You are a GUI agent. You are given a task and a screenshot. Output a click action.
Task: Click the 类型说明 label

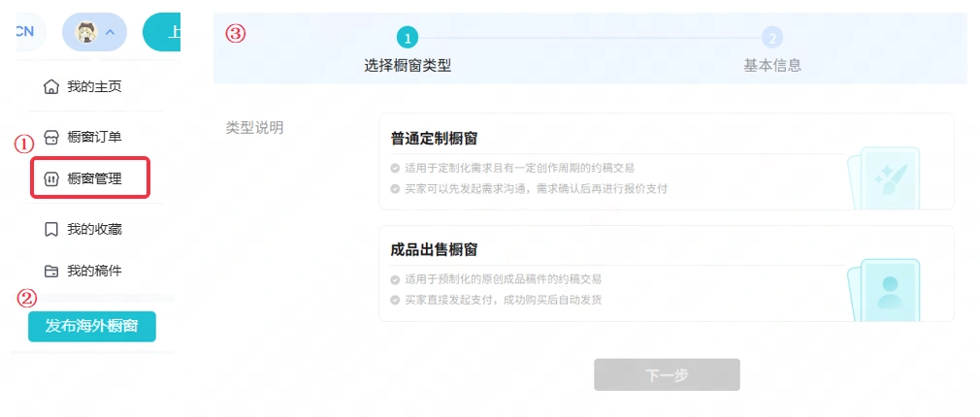(254, 128)
